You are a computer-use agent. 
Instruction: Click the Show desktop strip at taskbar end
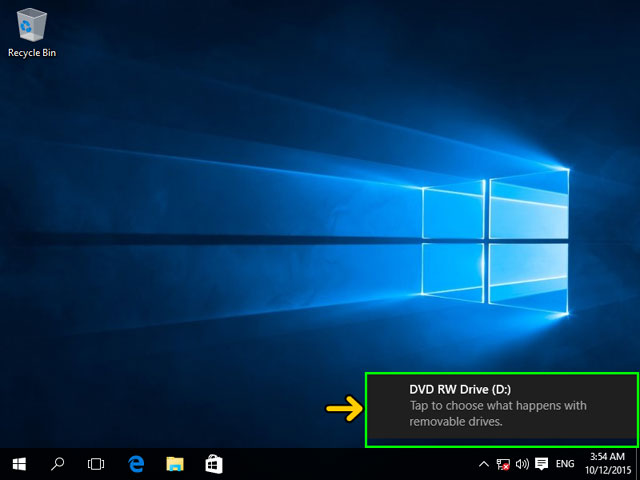point(638,464)
